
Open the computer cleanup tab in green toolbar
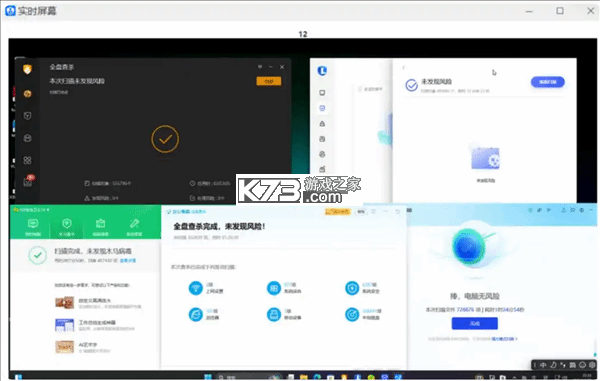pos(100,227)
